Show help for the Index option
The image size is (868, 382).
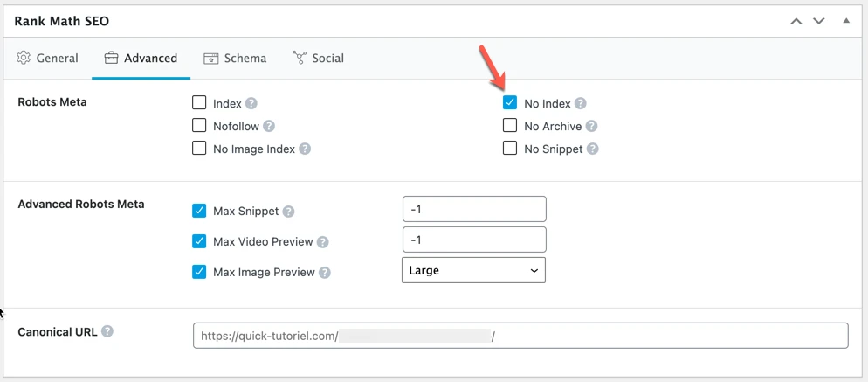tap(251, 104)
